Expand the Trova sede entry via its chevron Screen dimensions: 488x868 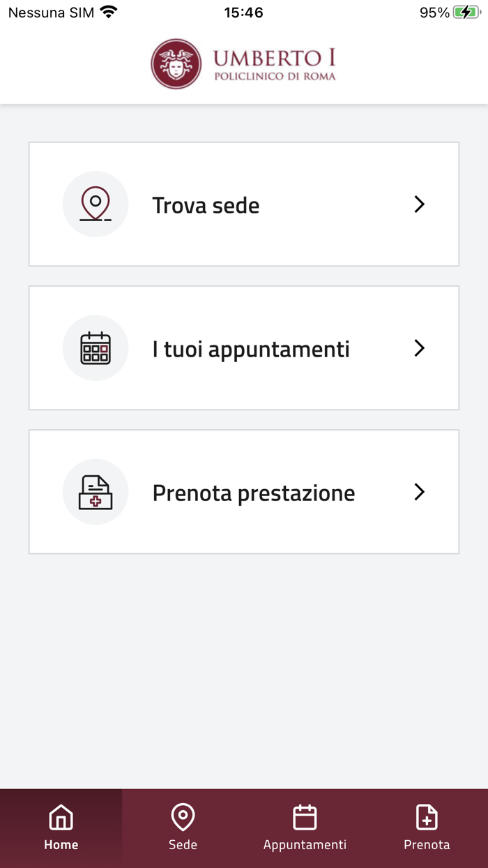(419, 204)
